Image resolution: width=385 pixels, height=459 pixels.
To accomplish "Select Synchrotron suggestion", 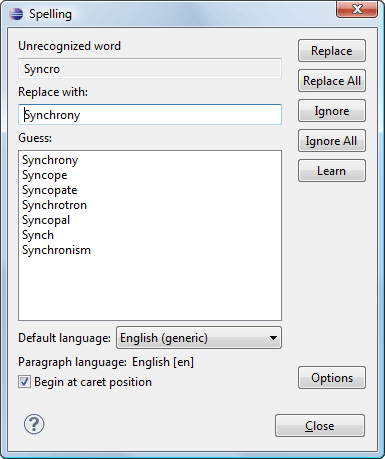I will [54, 205].
